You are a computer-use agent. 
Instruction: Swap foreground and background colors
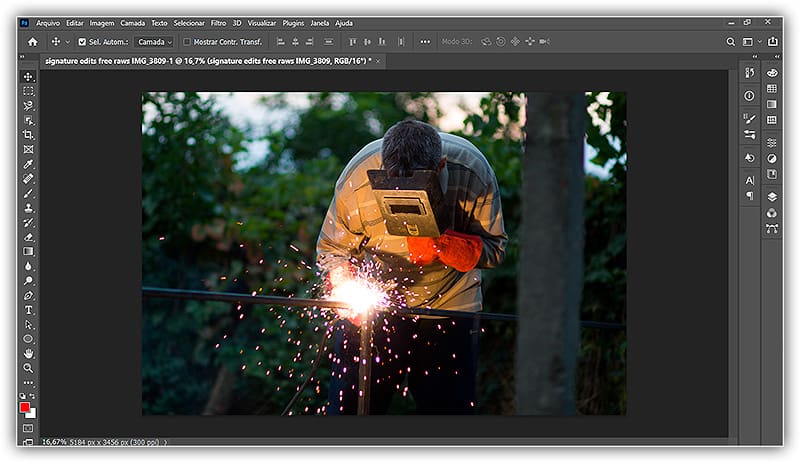[32, 396]
